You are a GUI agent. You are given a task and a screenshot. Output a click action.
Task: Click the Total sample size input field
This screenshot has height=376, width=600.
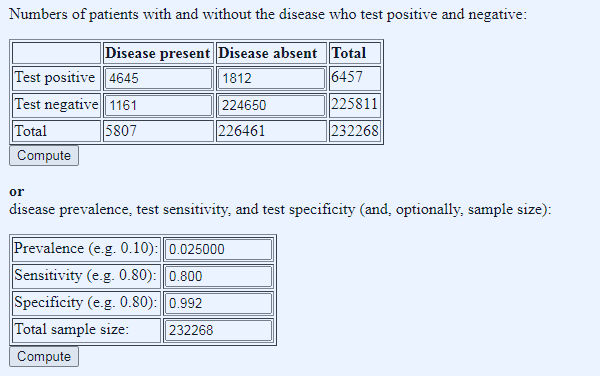tap(218, 330)
